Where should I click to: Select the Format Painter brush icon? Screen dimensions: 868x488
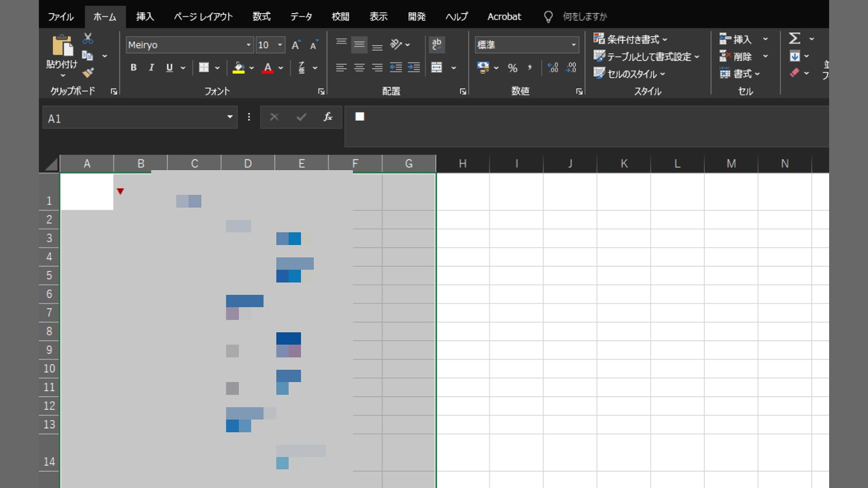[x=88, y=72]
